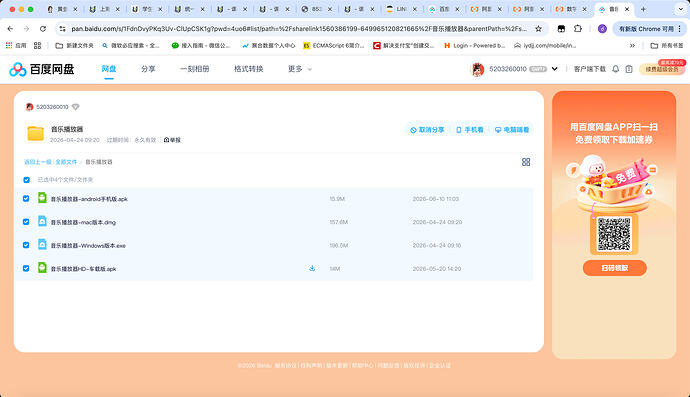Open the purple Chrome profile avatar
690x397 pixels.
pyautogui.click(x=602, y=29)
